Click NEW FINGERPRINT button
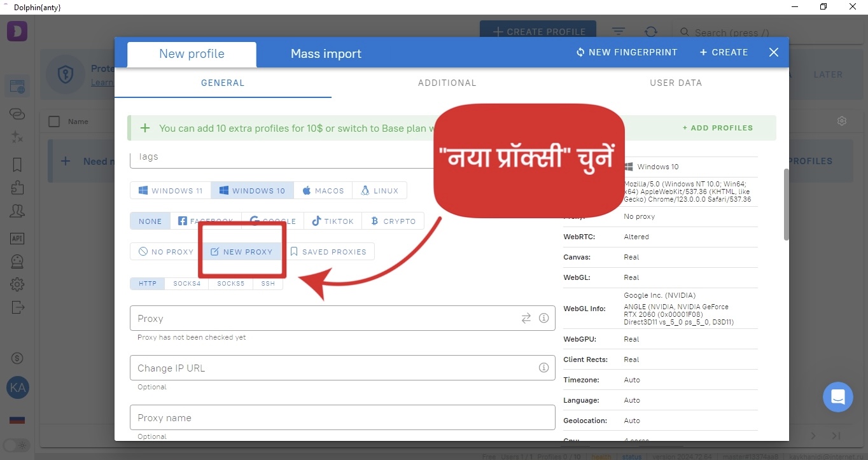 [x=627, y=52]
